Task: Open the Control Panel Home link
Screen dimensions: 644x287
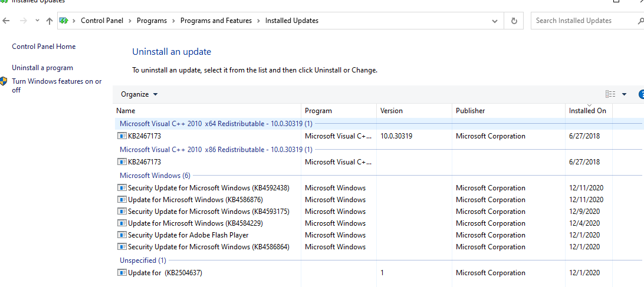Action: click(x=44, y=47)
